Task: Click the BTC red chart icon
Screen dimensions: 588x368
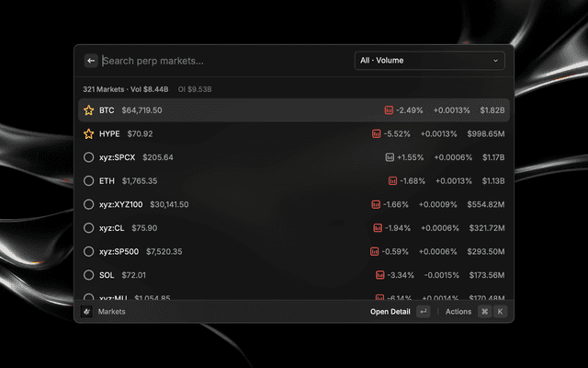Action: (389, 110)
